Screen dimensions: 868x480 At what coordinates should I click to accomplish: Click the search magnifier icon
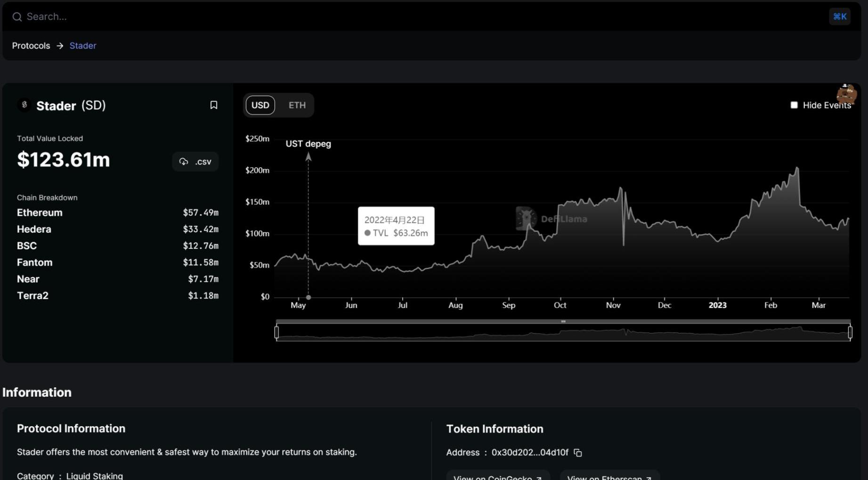17,17
